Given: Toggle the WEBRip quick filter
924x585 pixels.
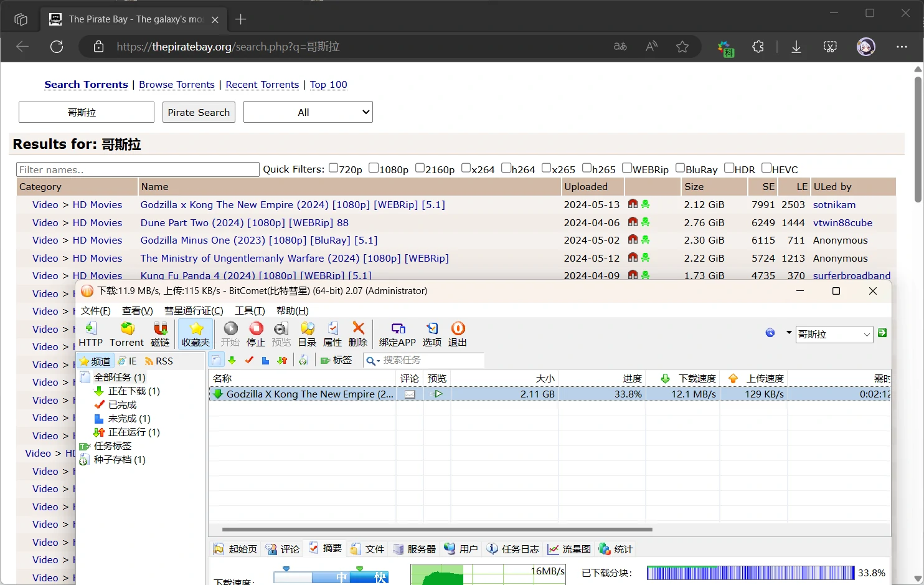Looking at the screenshot, I should click(x=627, y=168).
